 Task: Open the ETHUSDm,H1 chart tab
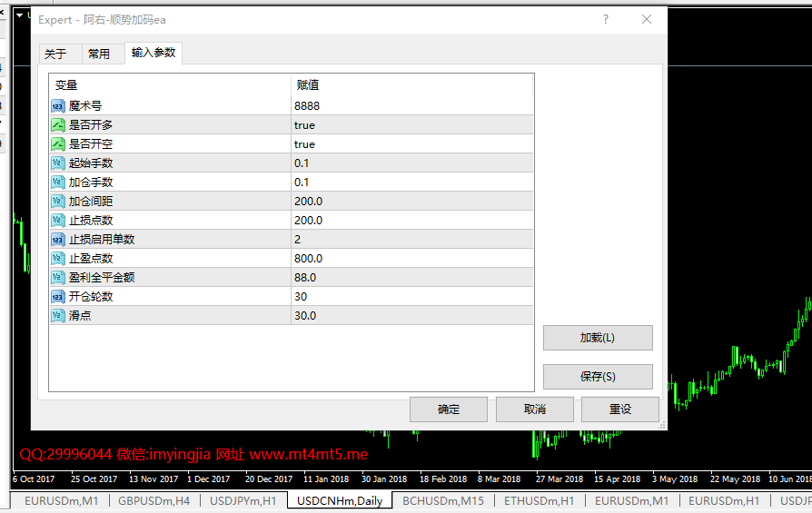[x=540, y=501]
